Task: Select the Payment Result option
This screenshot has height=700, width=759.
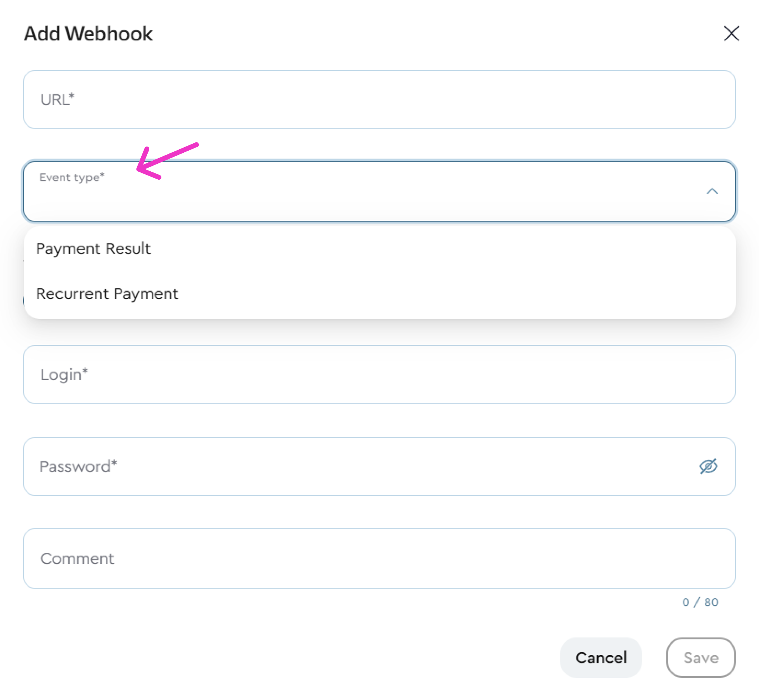Action: 93,248
